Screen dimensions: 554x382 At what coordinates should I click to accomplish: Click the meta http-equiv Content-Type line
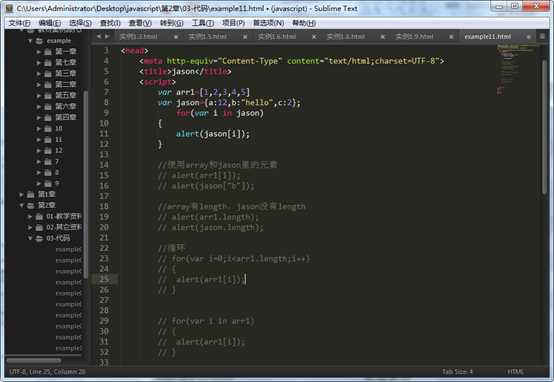click(291, 61)
